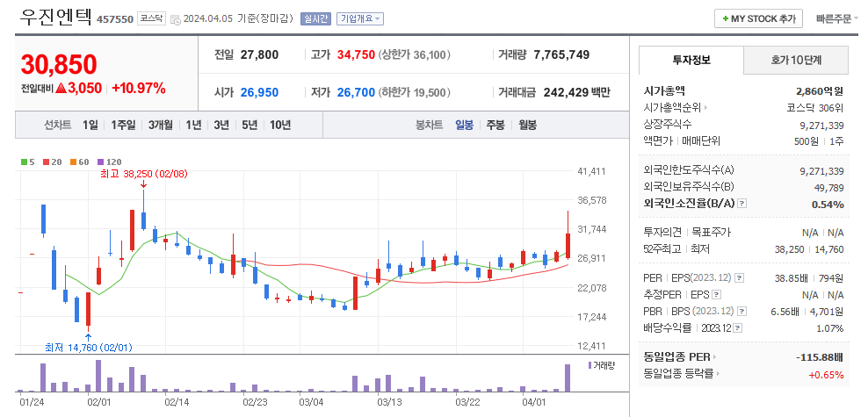868x417 pixels.
Task: Open help icon next to PER EPS(2023.12)
Action: click(x=740, y=278)
